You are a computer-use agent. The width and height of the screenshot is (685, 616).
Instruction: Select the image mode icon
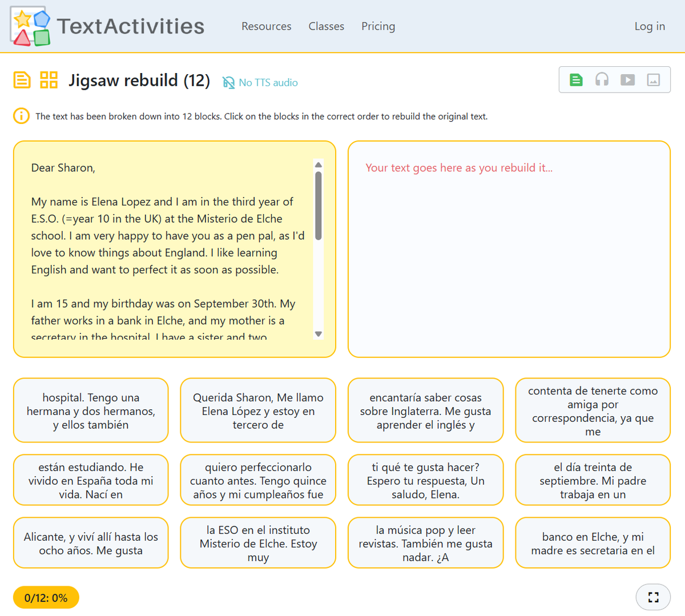coord(654,80)
